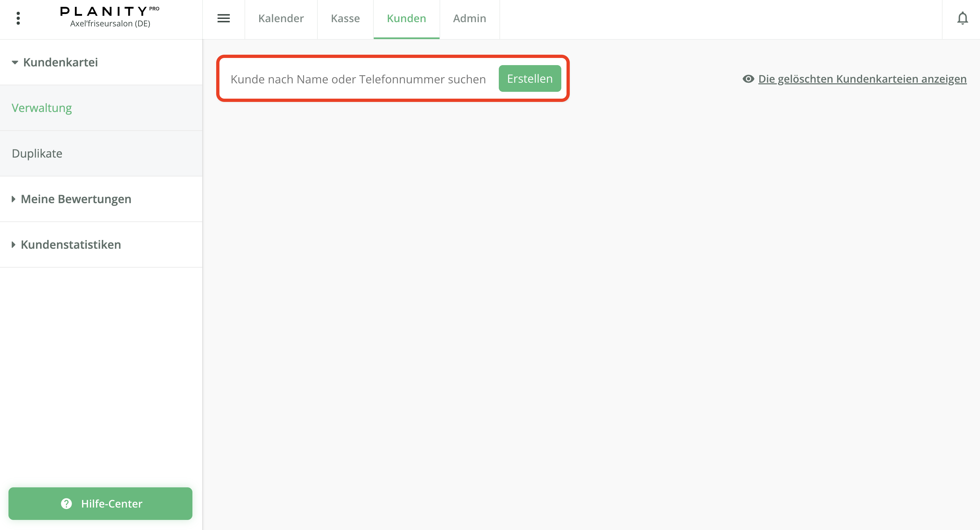980x530 pixels.
Task: Click the Erstellen button
Action: (x=530, y=78)
